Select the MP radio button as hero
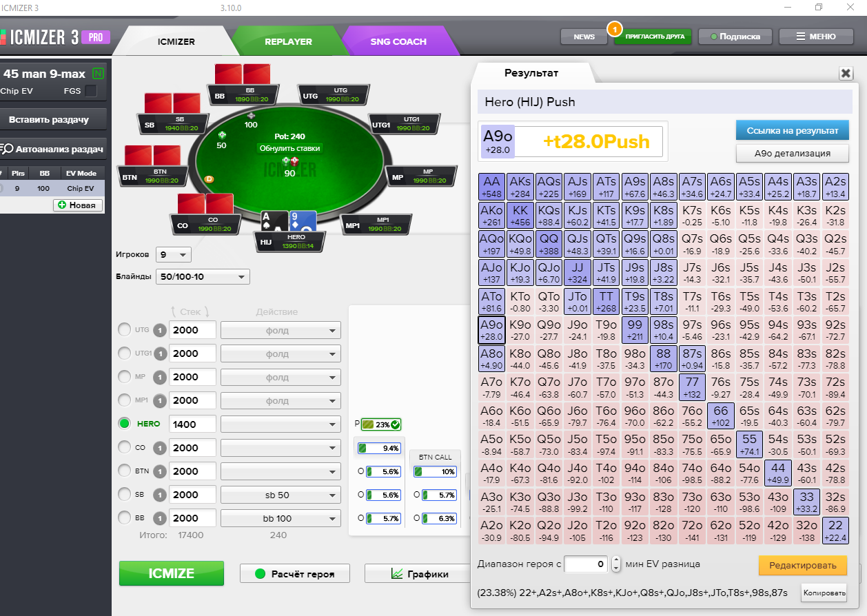The height and width of the screenshot is (616, 867). [124, 377]
